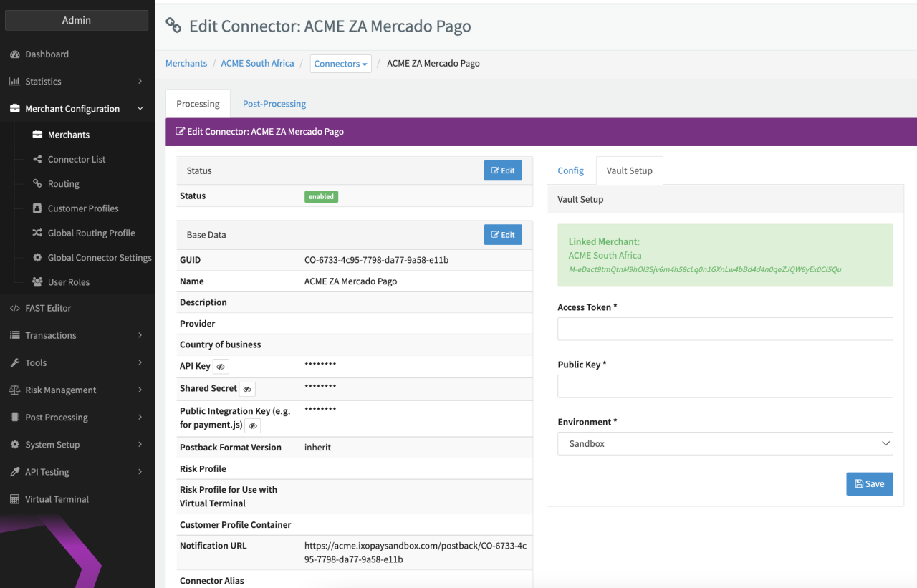Save the Vault Setup form

pos(869,484)
